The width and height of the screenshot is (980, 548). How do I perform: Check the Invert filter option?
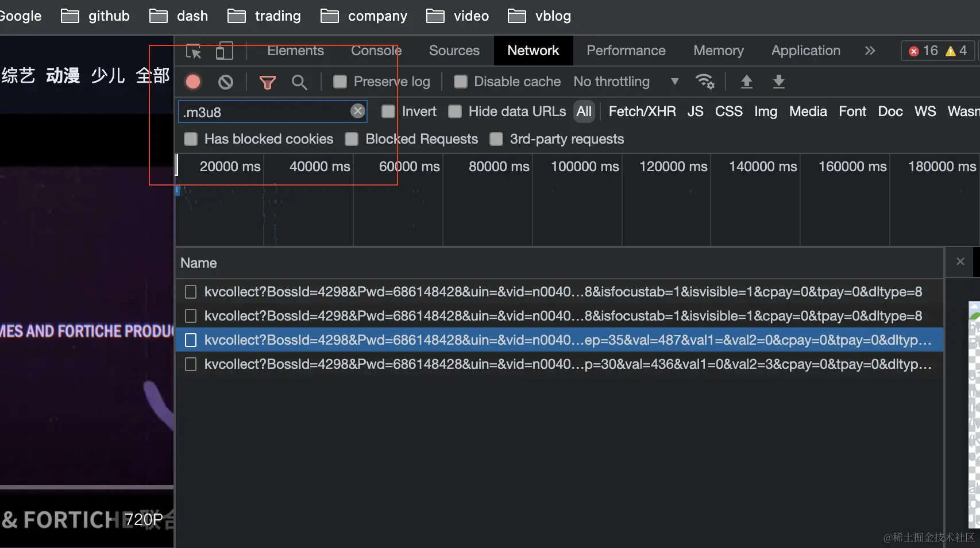pyautogui.click(x=388, y=111)
